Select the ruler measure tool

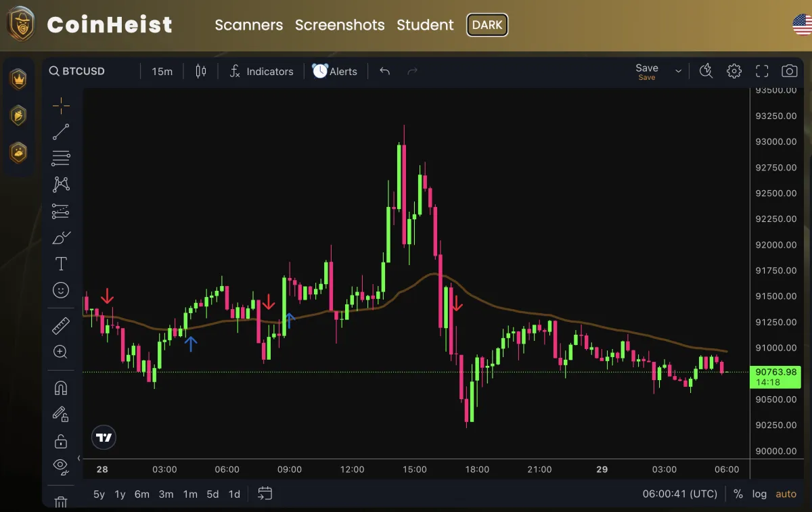click(x=61, y=326)
